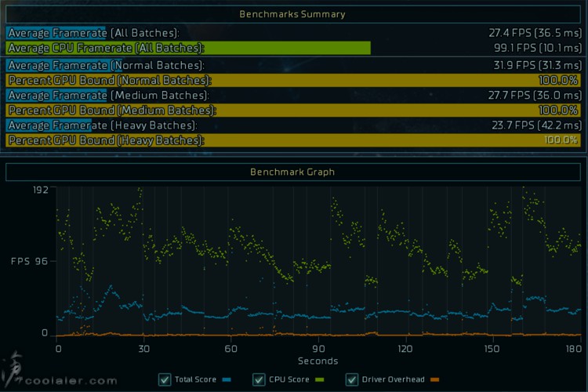Toggle the CPU Score checkbox

(259, 379)
